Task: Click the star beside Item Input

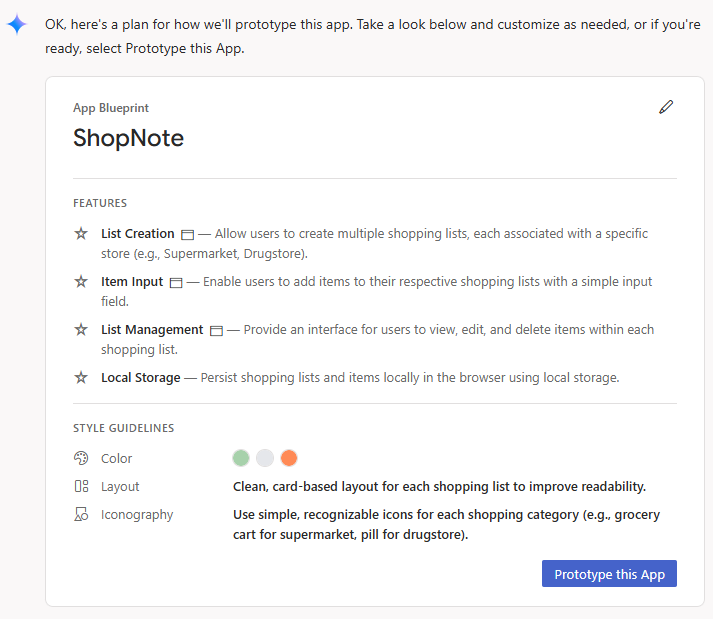Action: coord(81,282)
